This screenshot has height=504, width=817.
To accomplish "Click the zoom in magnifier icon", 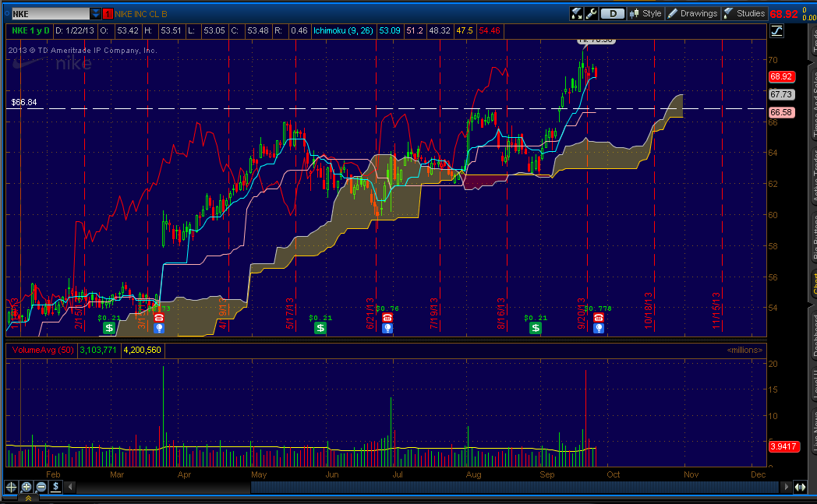I will coord(26,487).
